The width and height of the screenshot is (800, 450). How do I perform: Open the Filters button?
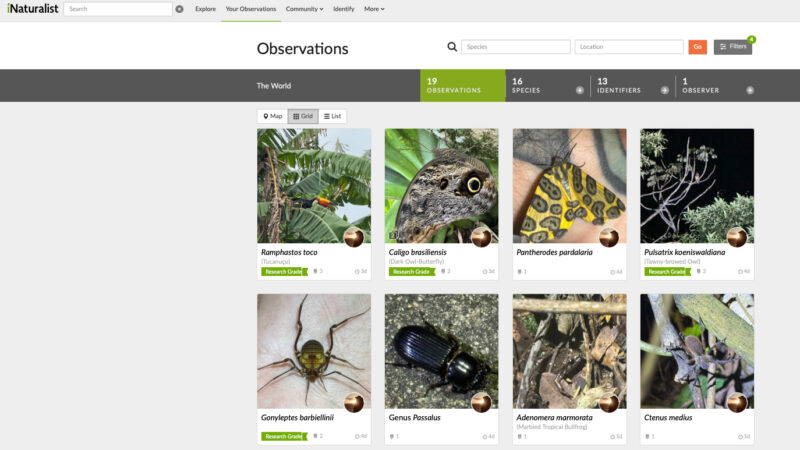tap(733, 47)
